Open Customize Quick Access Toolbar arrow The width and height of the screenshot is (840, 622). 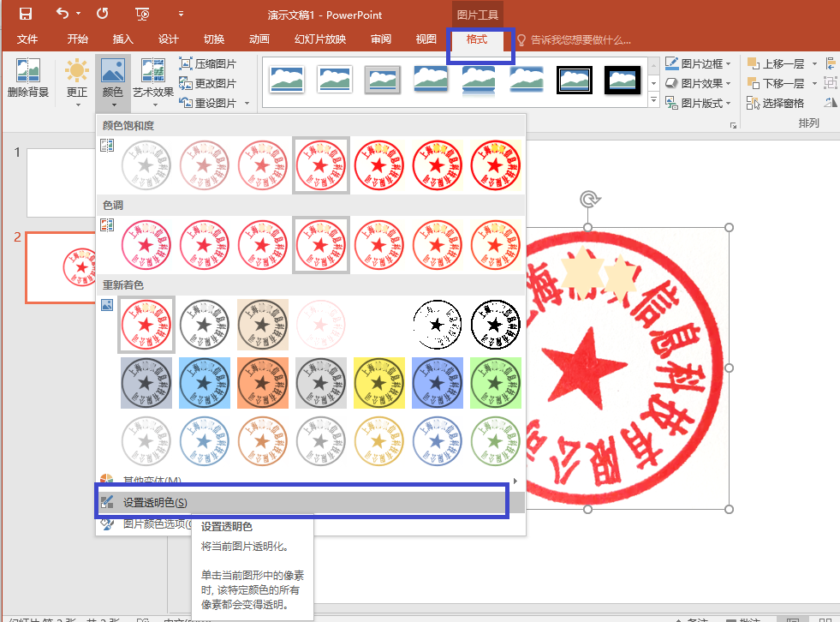[181, 14]
